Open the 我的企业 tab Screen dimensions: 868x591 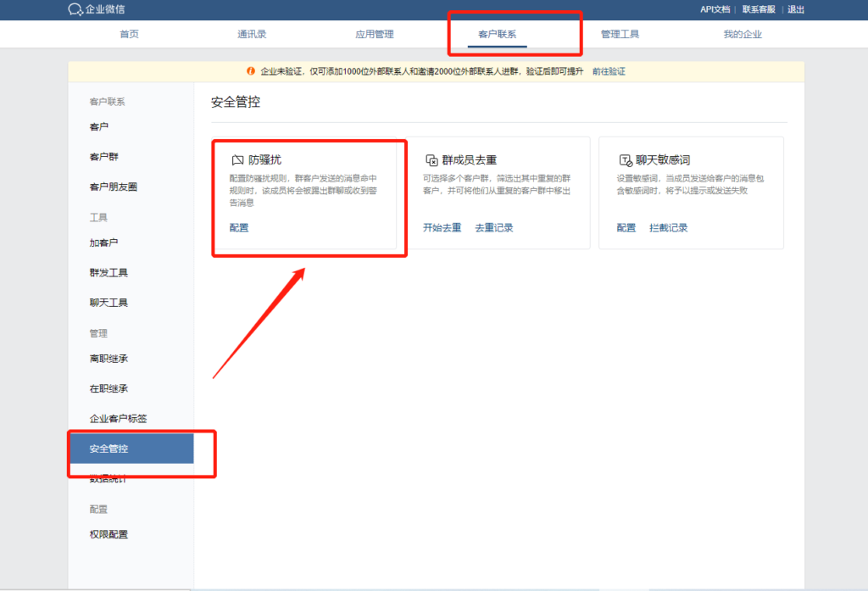pos(742,35)
